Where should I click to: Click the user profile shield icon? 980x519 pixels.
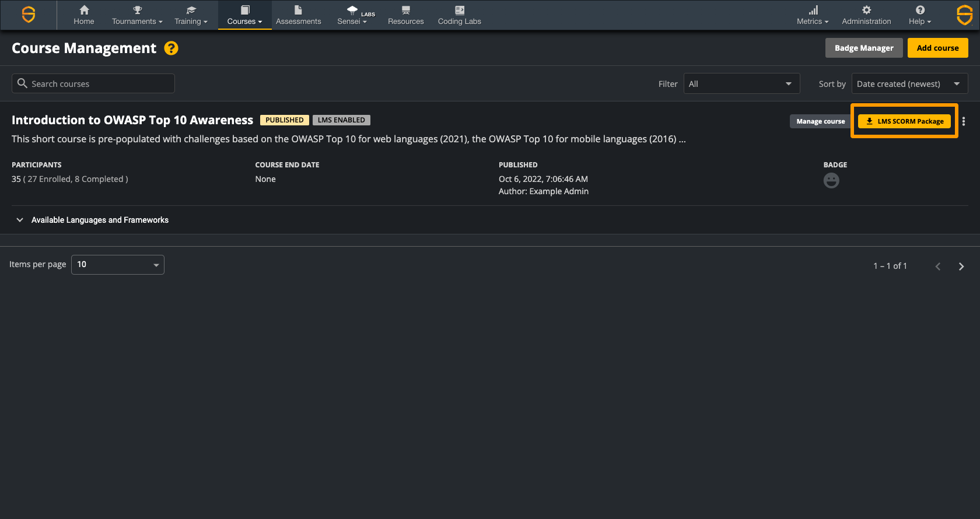click(965, 15)
